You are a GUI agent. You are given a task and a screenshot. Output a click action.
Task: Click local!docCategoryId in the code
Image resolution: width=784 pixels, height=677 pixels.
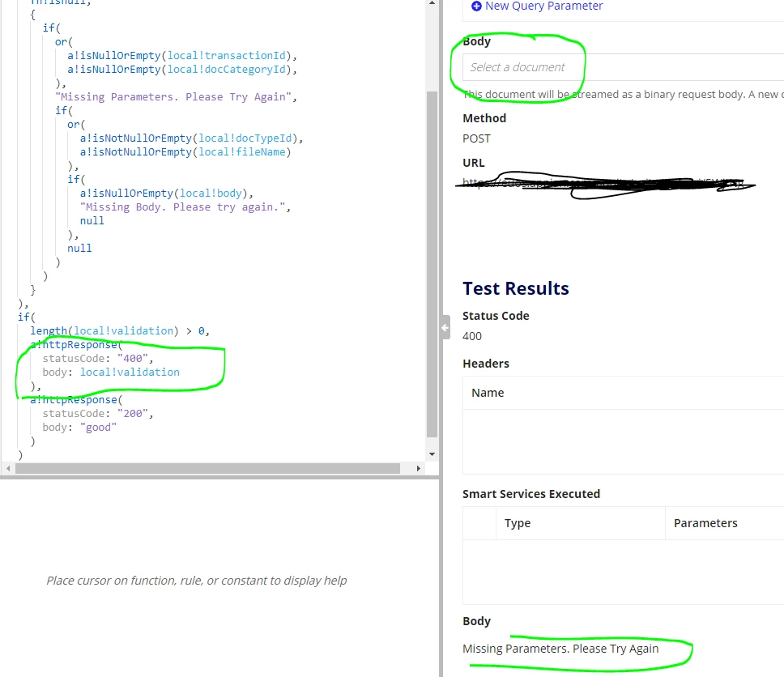click(x=226, y=69)
